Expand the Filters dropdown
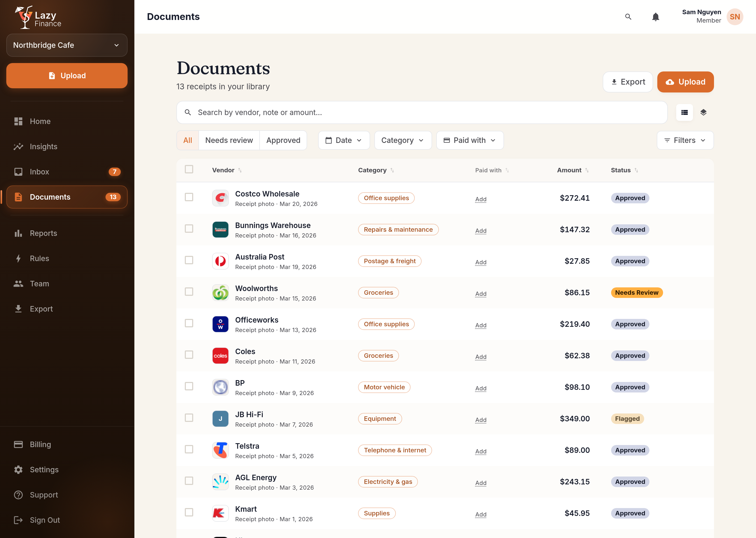The height and width of the screenshot is (538, 756). click(x=685, y=141)
